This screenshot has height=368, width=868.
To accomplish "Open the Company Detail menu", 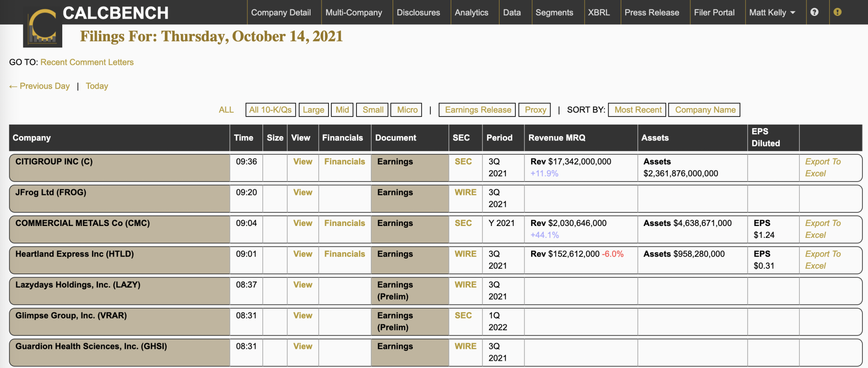I will click(x=281, y=13).
